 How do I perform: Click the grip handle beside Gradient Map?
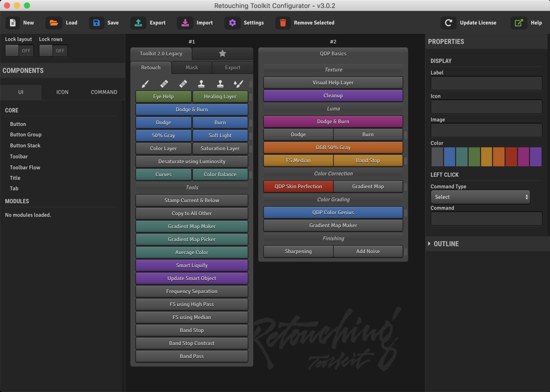(405, 187)
